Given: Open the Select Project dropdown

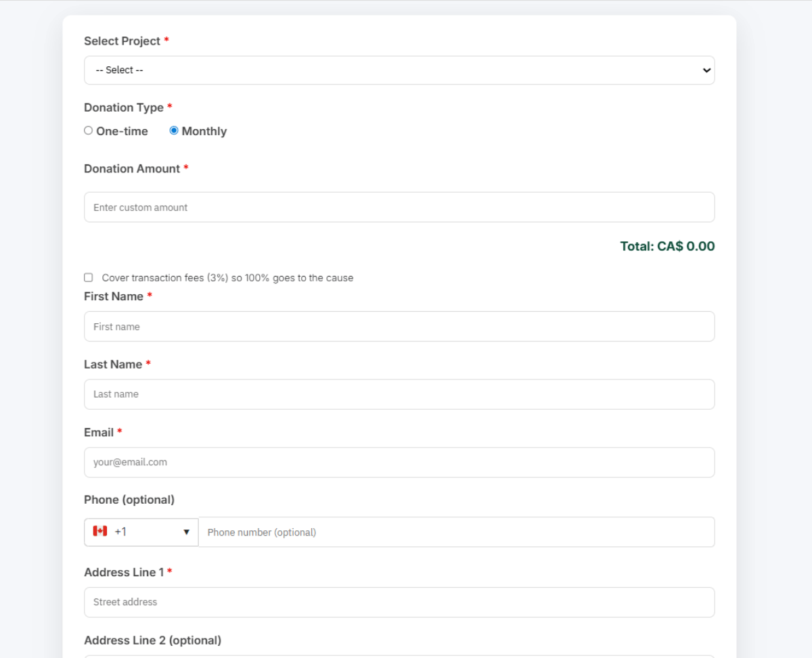Looking at the screenshot, I should tap(399, 70).
